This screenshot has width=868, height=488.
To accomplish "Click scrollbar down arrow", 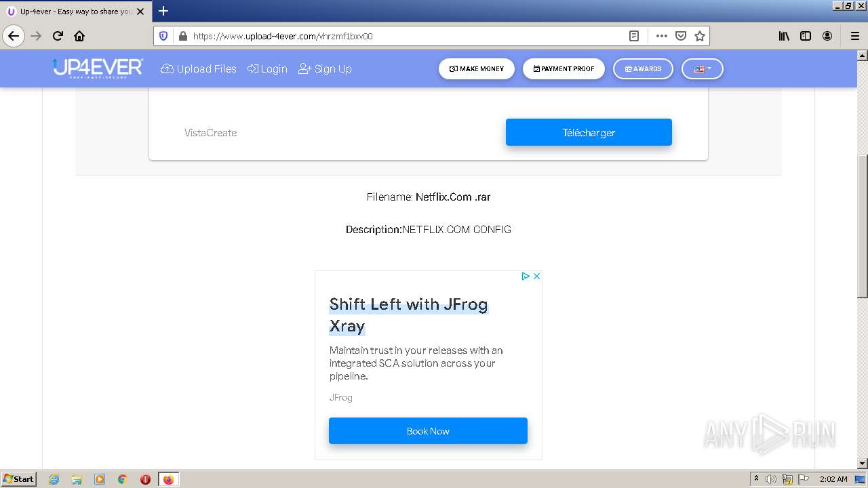I will pos(863,464).
